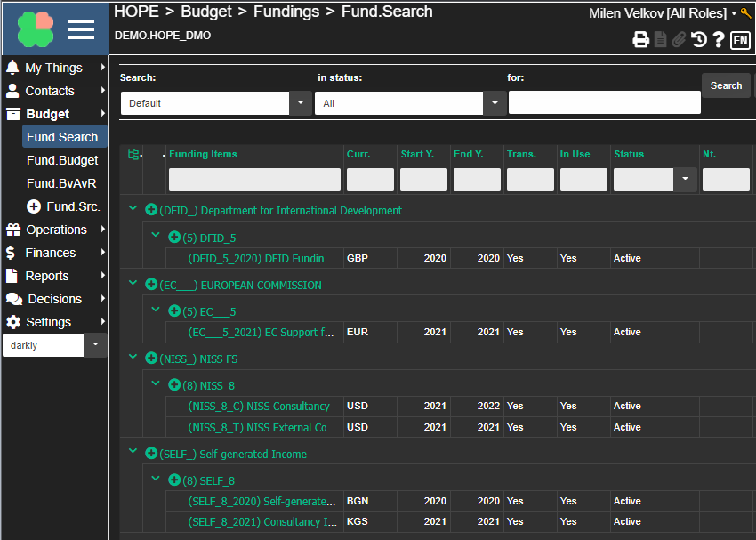Switch to the Fund.Budget sidebar entry
Screen dimensions: 756x540
pos(65,160)
